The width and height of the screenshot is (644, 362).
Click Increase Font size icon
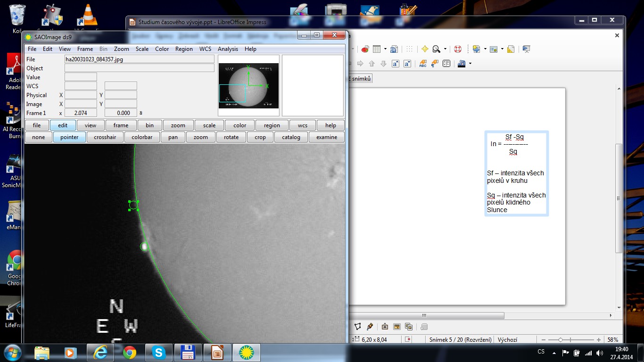(x=396, y=64)
